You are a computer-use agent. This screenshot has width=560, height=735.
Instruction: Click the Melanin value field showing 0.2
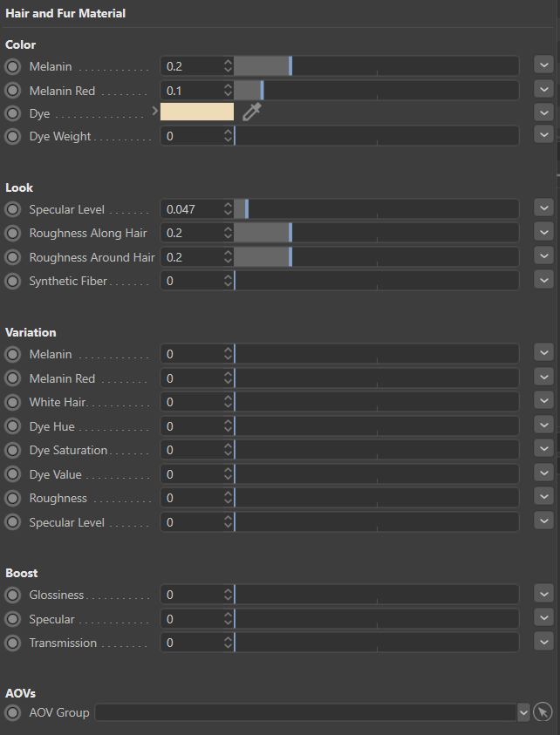192,66
